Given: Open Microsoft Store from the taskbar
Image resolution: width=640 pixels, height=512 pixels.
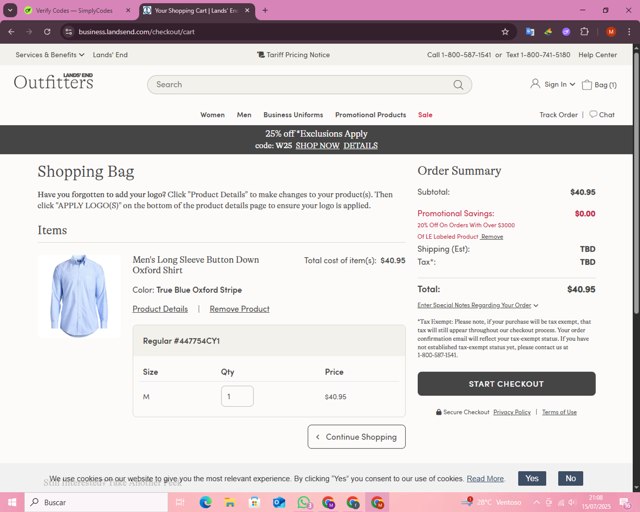Looking at the screenshot, I should (x=254, y=502).
